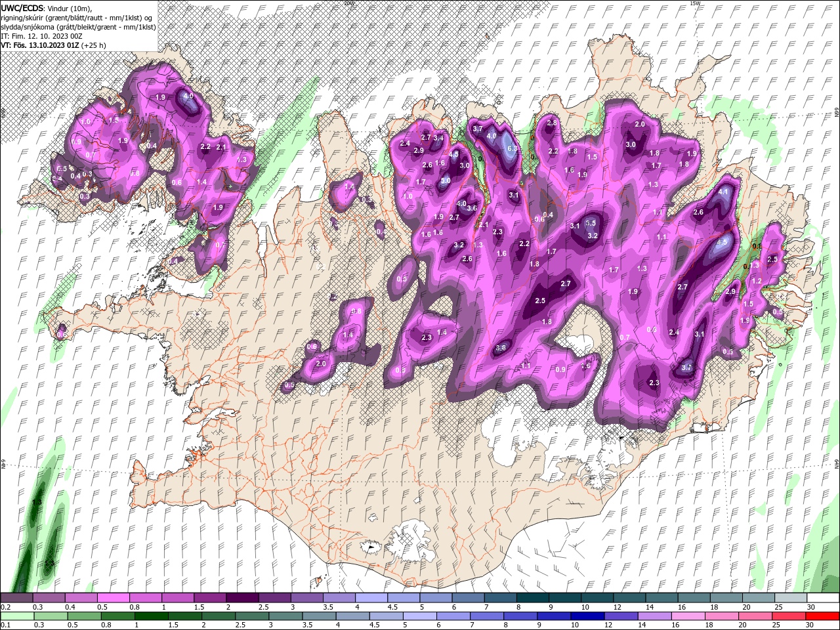Select upper legend swatch labeled 0.2
840x630 pixels.
point(16,598)
